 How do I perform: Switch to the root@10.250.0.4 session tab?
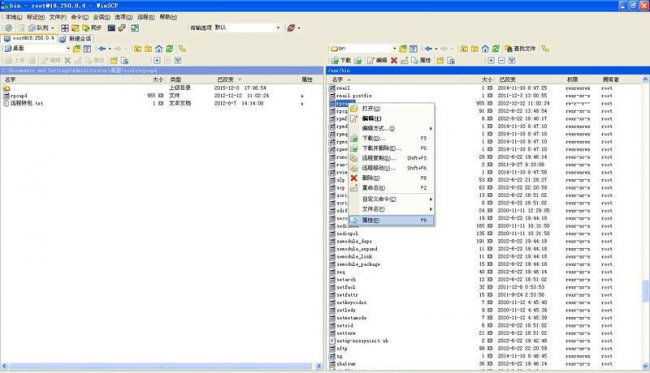pos(29,38)
